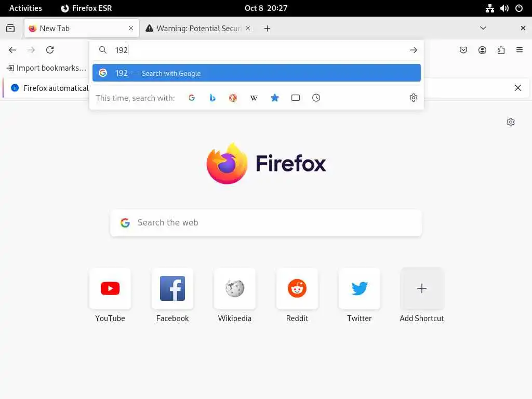Search this time with Bing icon
This screenshot has width=532, height=399.
[x=212, y=98]
